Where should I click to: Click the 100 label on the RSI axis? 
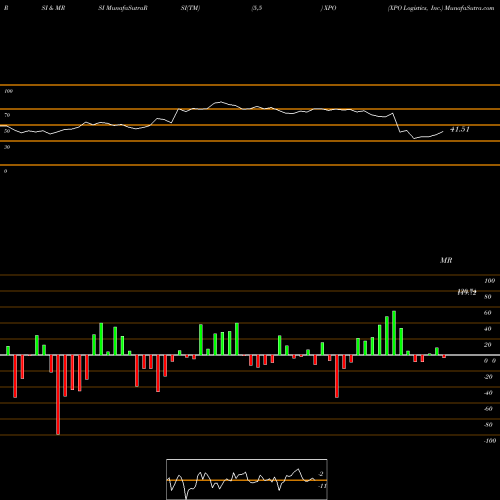tap(8, 91)
